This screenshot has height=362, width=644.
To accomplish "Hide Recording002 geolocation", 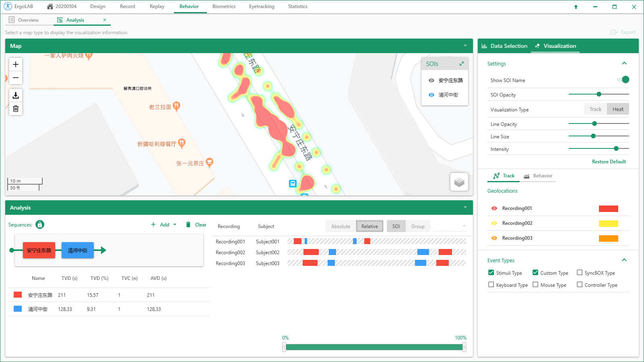I will (494, 223).
